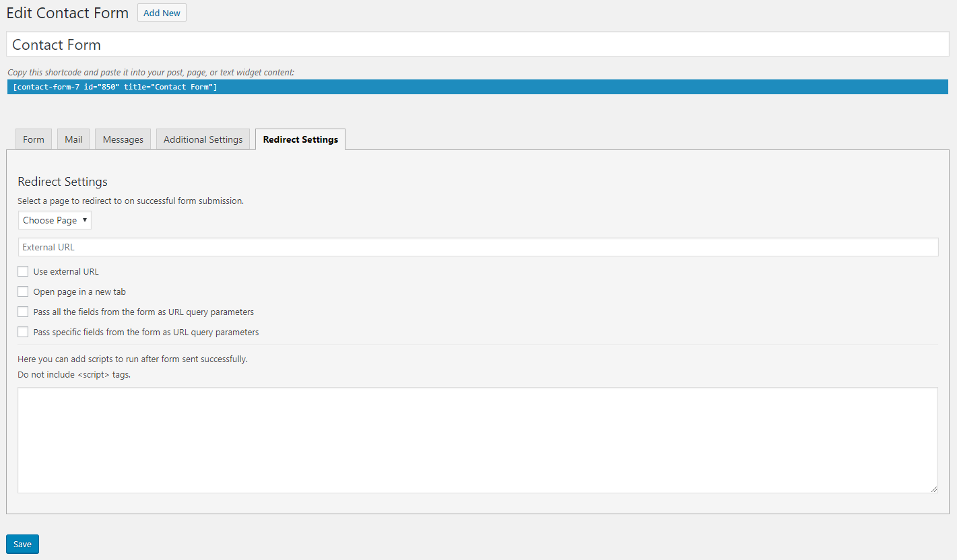Click the Edit Contact Form page heading
The height and width of the screenshot is (560, 957).
pos(67,13)
